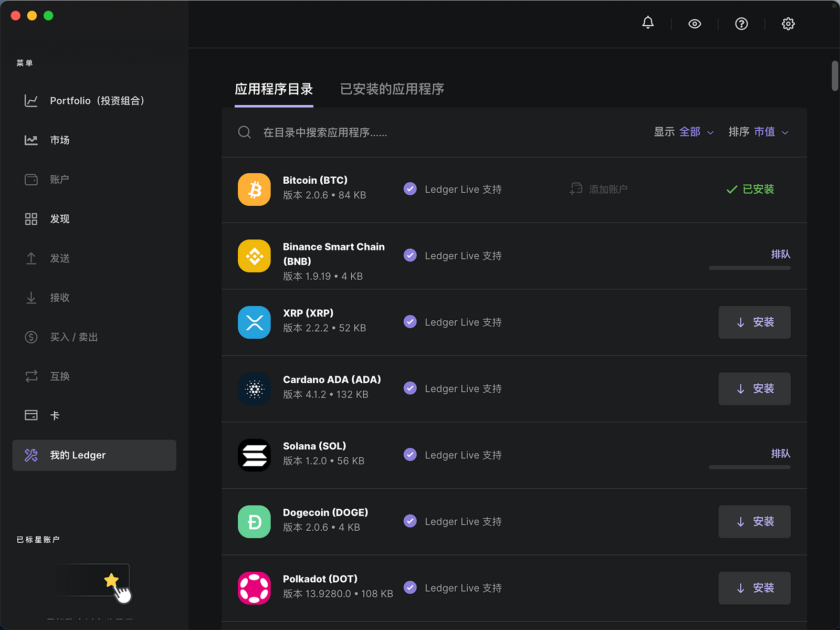Click the 发送 upload arrow icon

tap(31, 258)
